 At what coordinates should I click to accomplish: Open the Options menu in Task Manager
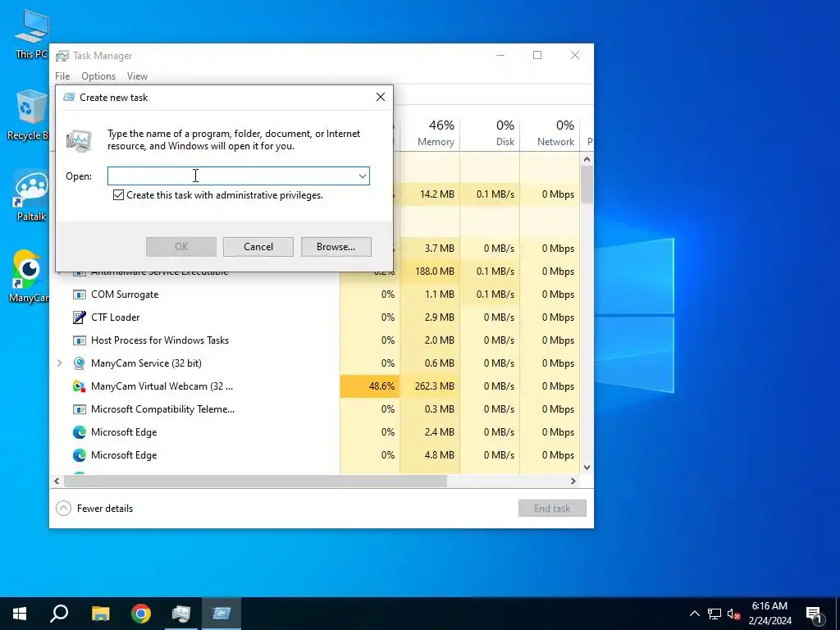(x=98, y=76)
